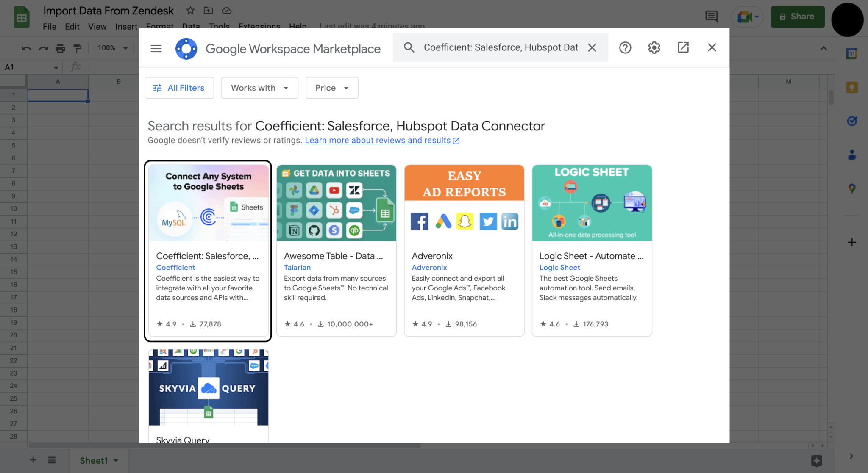868x473 pixels.
Task: Open the All Filters panel
Action: pos(179,88)
